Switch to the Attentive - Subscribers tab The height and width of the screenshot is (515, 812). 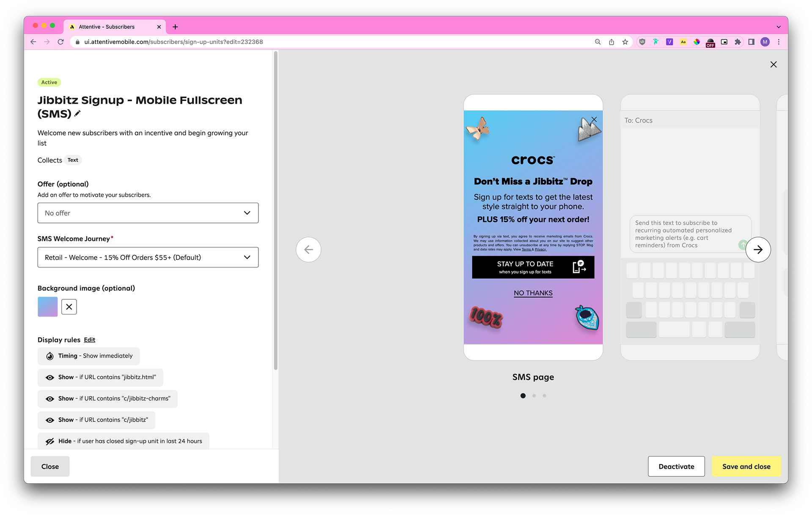click(107, 27)
